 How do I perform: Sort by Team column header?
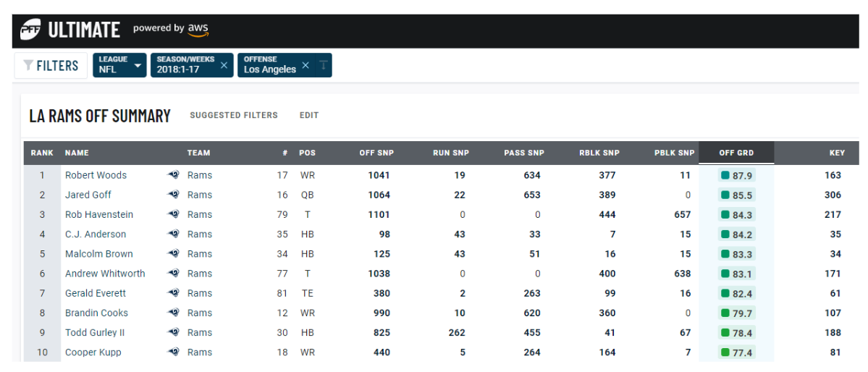[199, 153]
